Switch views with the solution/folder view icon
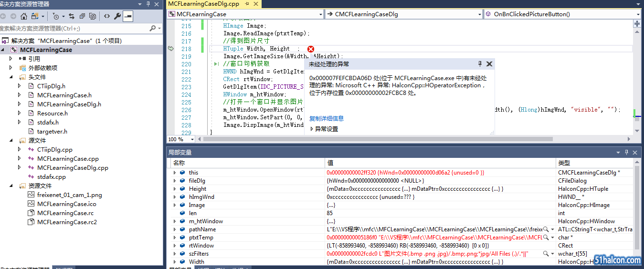The width and height of the screenshot is (644, 269). (x=35, y=16)
